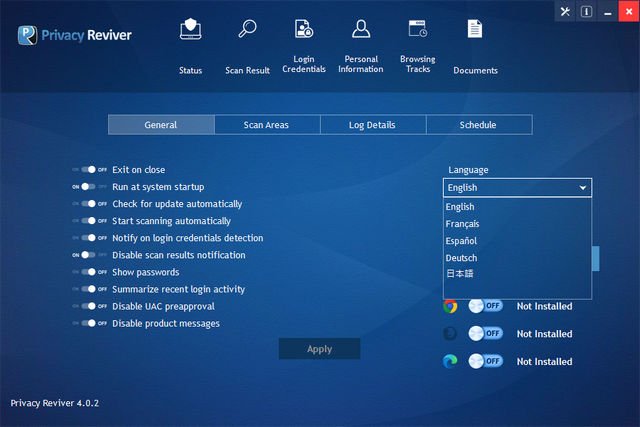This screenshot has width=640, height=427.
Task: Click the info icon in title bar
Action: (587, 12)
